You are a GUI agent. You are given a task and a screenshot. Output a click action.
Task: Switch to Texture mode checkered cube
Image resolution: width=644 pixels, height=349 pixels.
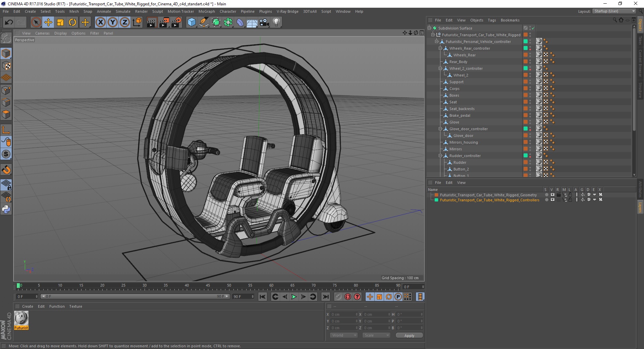tap(6, 66)
